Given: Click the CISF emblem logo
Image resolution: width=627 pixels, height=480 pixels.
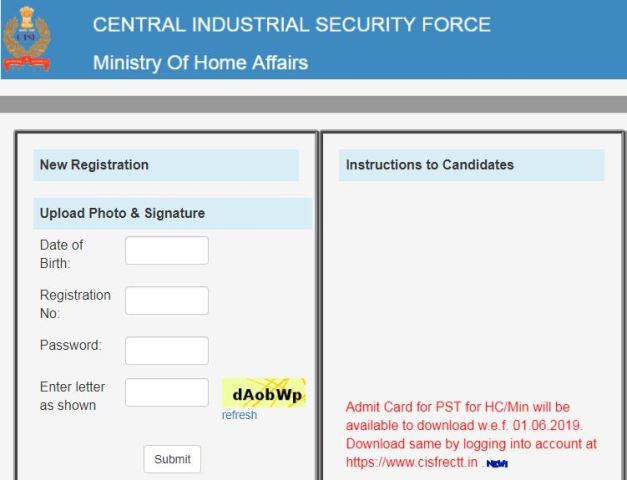Looking at the screenshot, I should [27, 39].
